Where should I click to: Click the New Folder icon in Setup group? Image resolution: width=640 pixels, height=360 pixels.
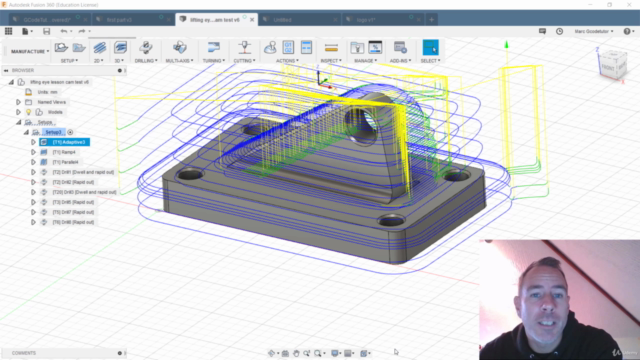click(79, 47)
